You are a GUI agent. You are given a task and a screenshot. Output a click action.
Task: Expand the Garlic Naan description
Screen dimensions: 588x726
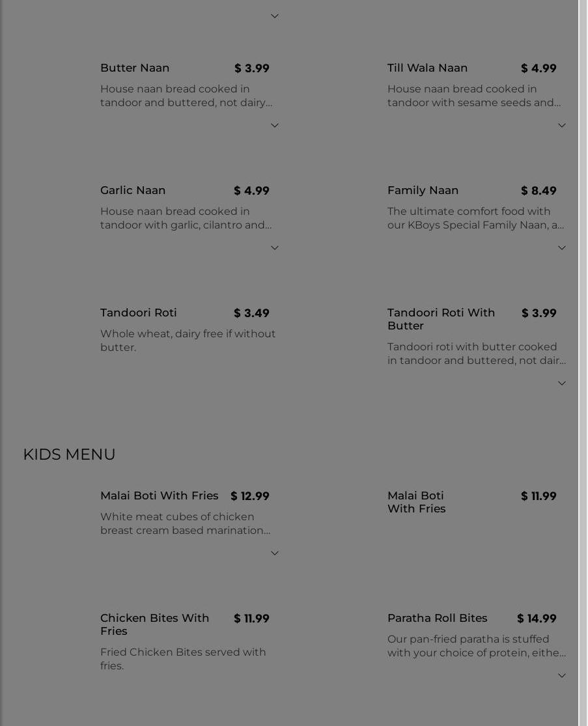[275, 248]
